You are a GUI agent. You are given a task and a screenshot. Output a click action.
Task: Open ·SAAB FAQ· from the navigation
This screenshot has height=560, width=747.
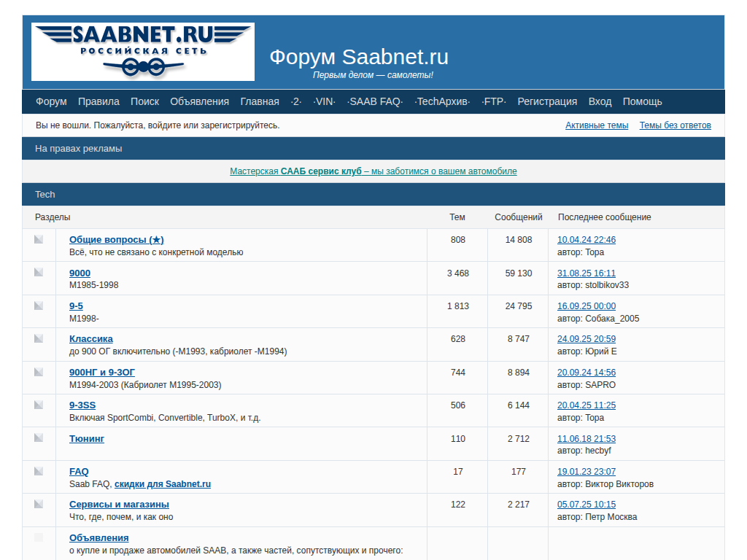[375, 101]
